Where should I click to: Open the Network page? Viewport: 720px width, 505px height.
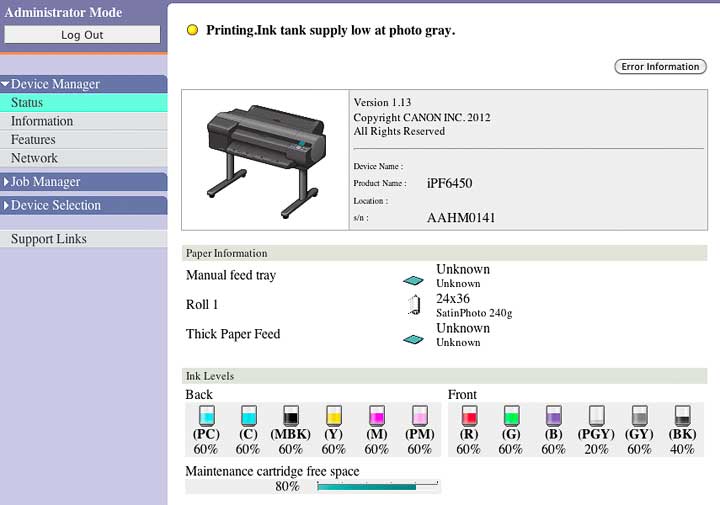pos(83,158)
